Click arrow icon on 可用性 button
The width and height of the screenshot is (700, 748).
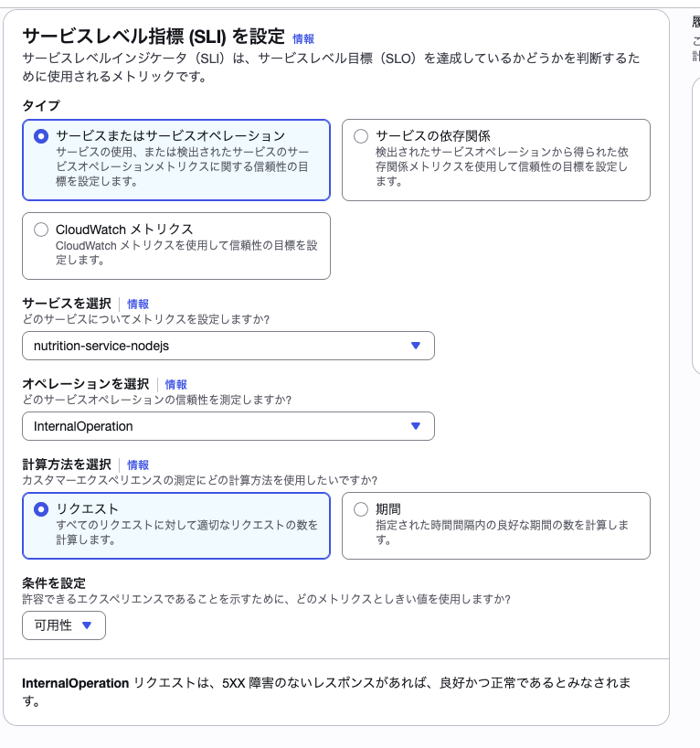pos(87,625)
